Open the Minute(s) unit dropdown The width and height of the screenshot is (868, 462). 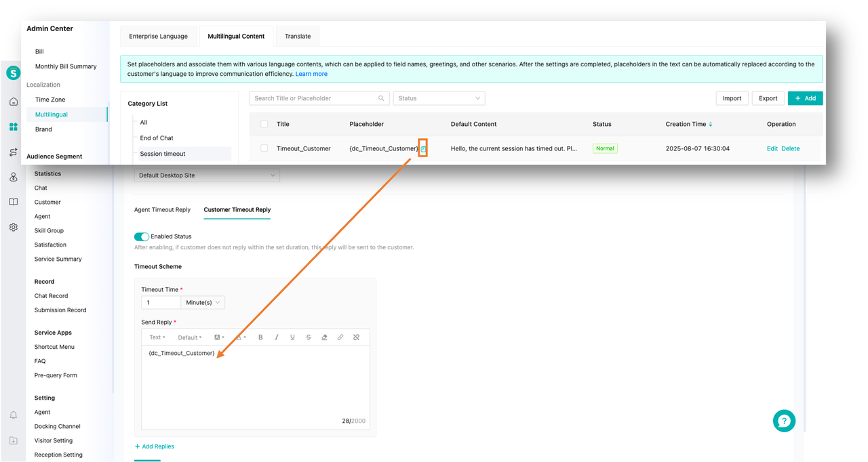(203, 303)
